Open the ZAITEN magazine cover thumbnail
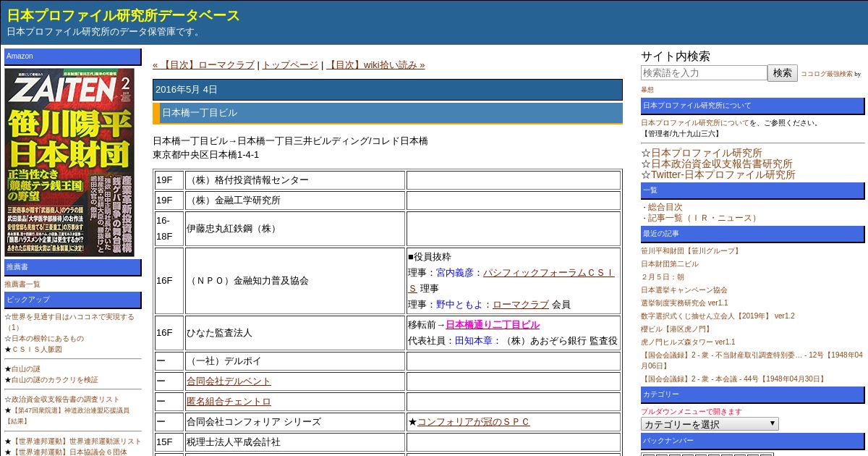Image resolution: width=868 pixels, height=456 pixels. [x=69, y=162]
